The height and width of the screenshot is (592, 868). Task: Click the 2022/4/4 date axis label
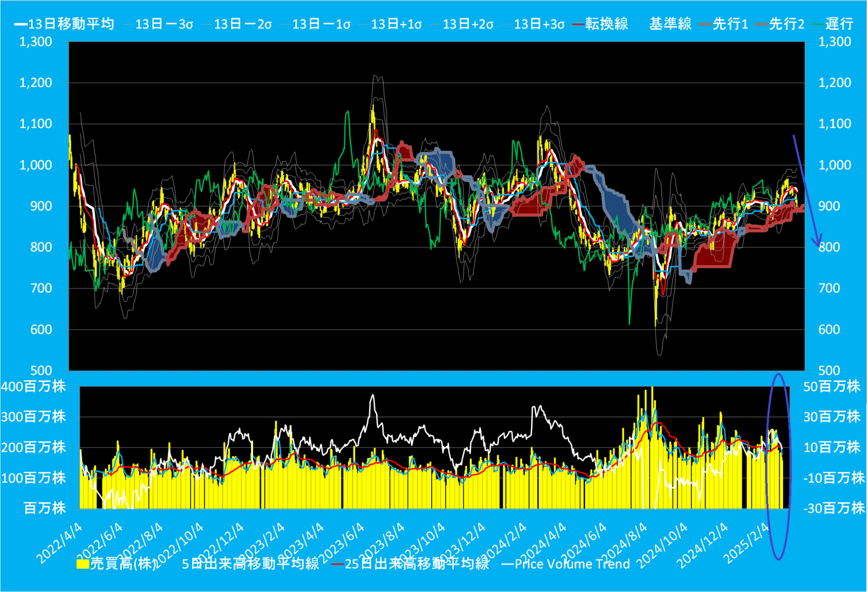point(59,544)
